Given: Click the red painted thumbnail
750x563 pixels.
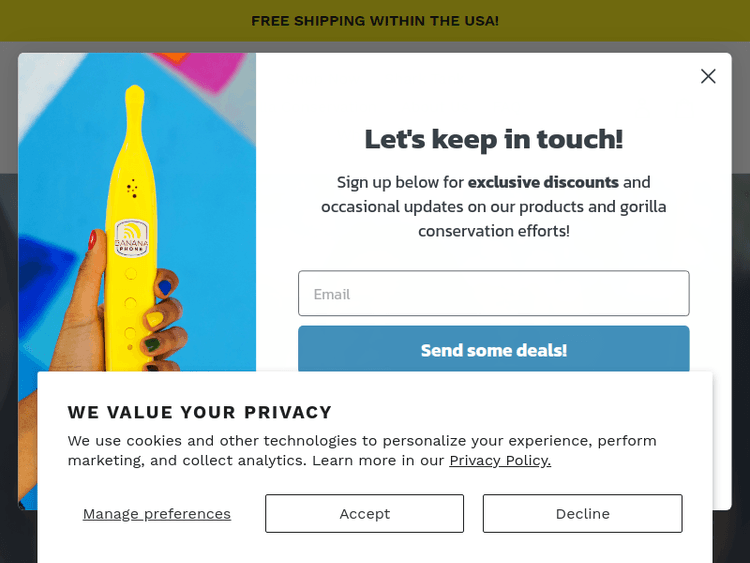Looking at the screenshot, I should [x=93, y=240].
